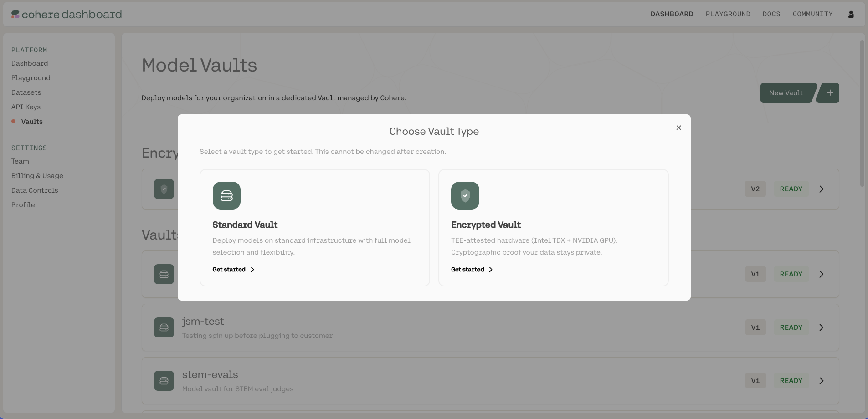Click Get started under Standard Vault

tap(233, 270)
